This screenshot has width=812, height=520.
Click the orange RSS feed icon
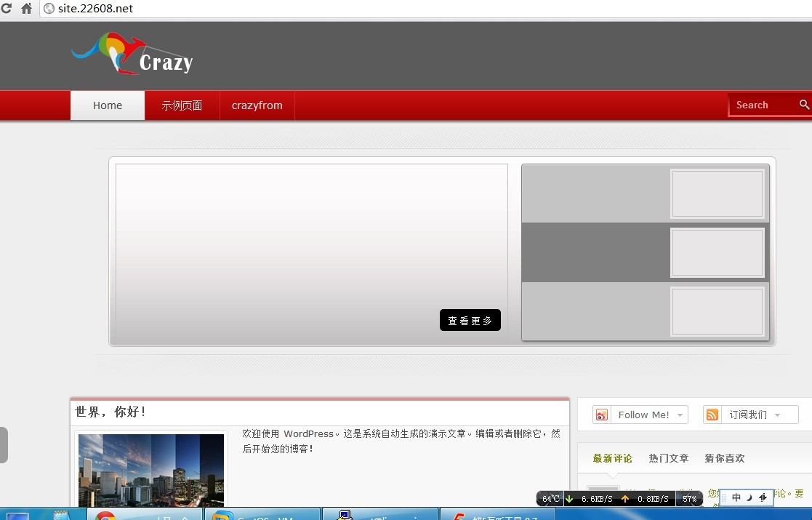click(712, 415)
